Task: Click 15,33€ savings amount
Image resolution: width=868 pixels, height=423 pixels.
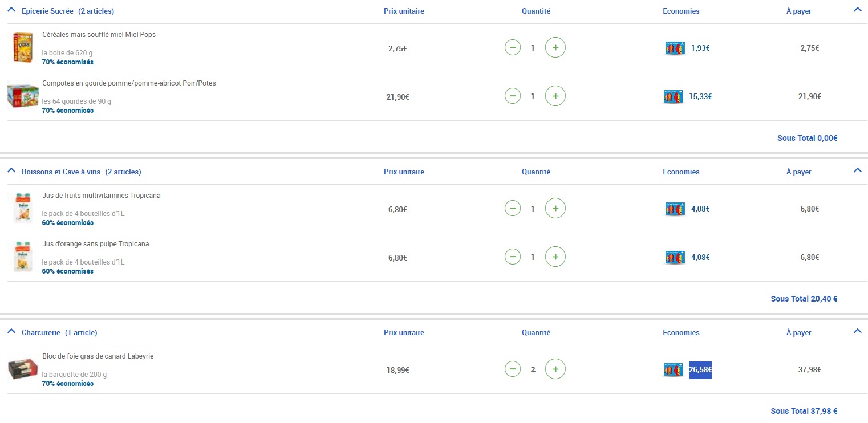Action: click(700, 97)
